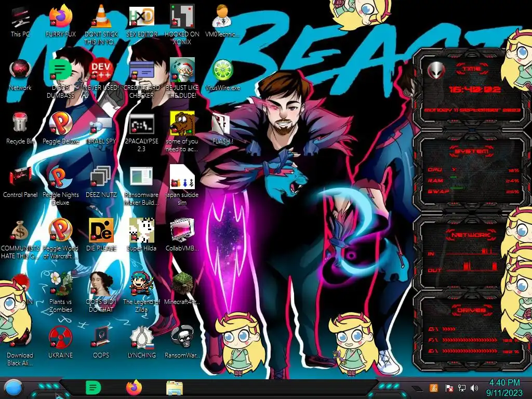Screen dimensions: 532x399
Task: Open the 2PACALYPSE 2.3 console shortcut
Action: point(142,132)
